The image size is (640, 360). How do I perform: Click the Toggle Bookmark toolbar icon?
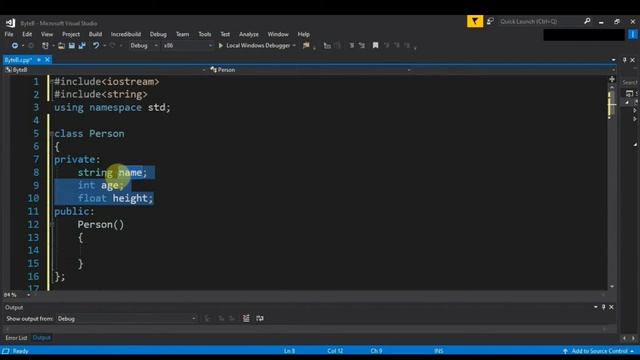click(x=375, y=46)
